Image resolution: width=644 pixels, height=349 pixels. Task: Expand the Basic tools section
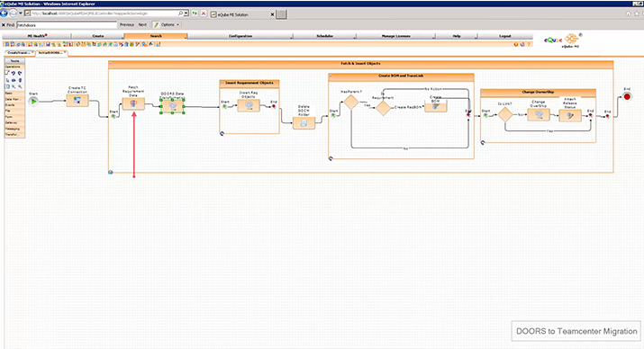tap(14, 94)
